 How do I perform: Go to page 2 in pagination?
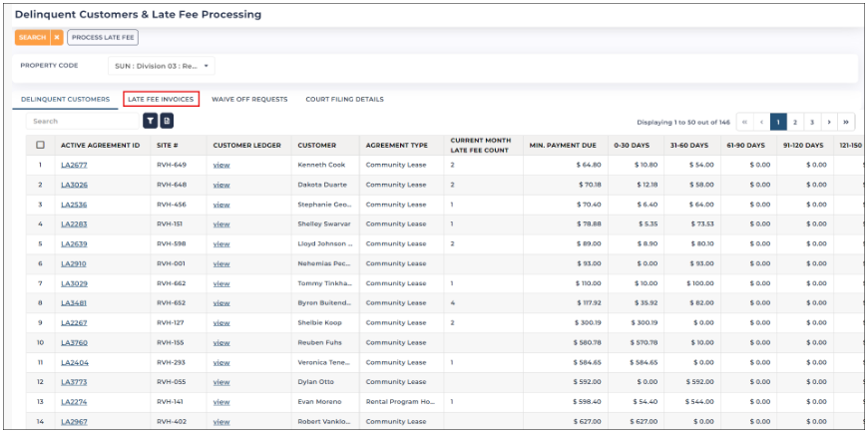coord(795,122)
